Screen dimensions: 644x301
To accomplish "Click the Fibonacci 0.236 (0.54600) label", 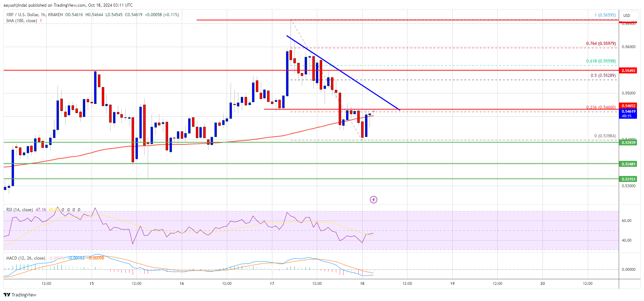I will pos(601,107).
